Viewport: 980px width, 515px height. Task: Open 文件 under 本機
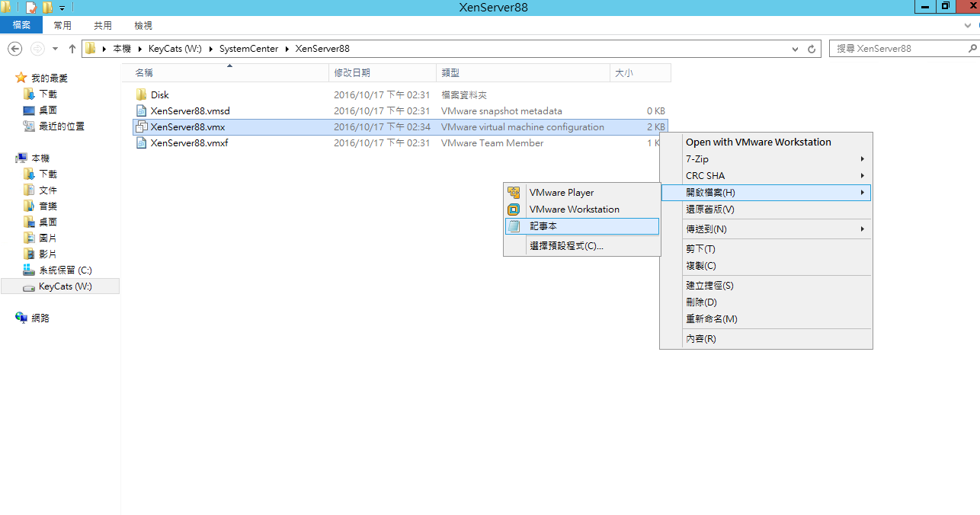coord(48,190)
